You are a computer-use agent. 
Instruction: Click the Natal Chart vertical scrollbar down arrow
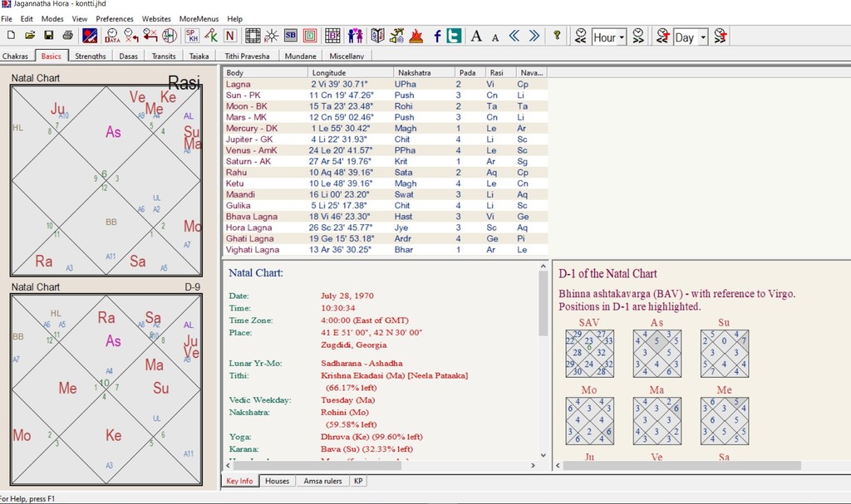click(543, 455)
